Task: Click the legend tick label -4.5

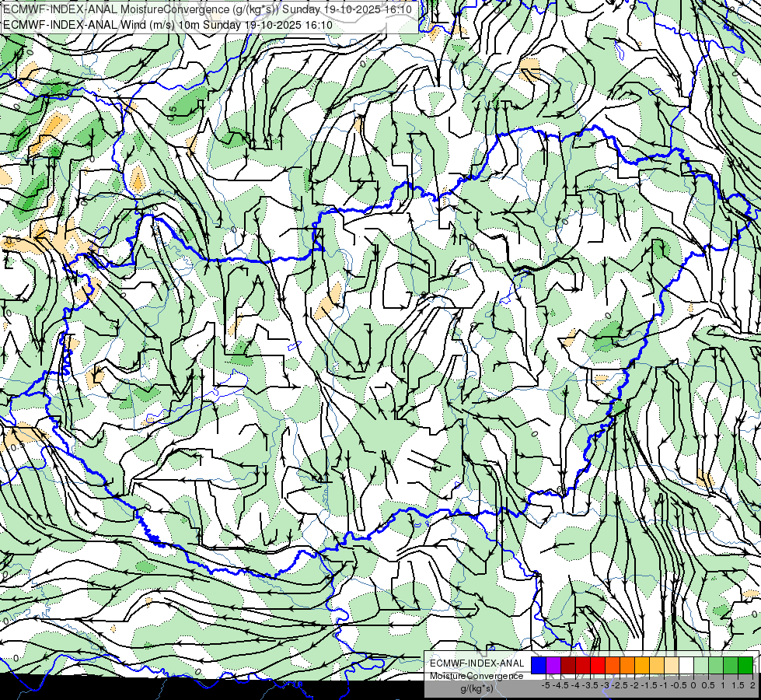Action: pos(560,685)
